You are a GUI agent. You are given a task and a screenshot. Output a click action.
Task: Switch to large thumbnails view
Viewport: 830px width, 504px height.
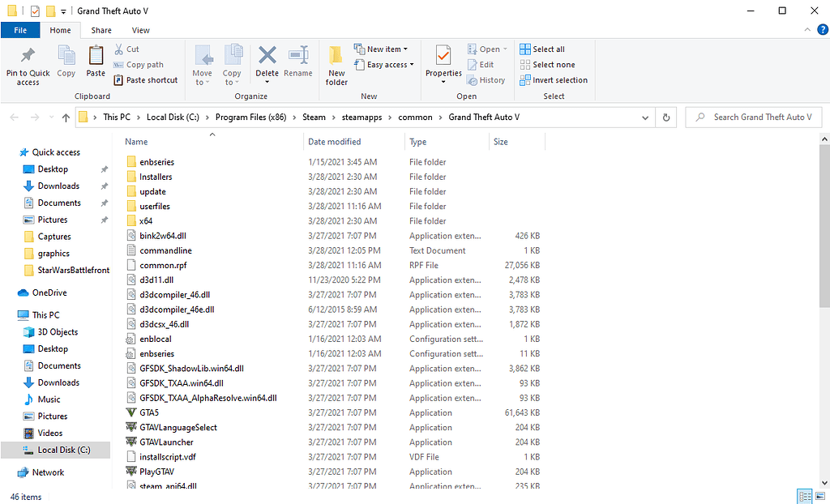click(x=821, y=495)
